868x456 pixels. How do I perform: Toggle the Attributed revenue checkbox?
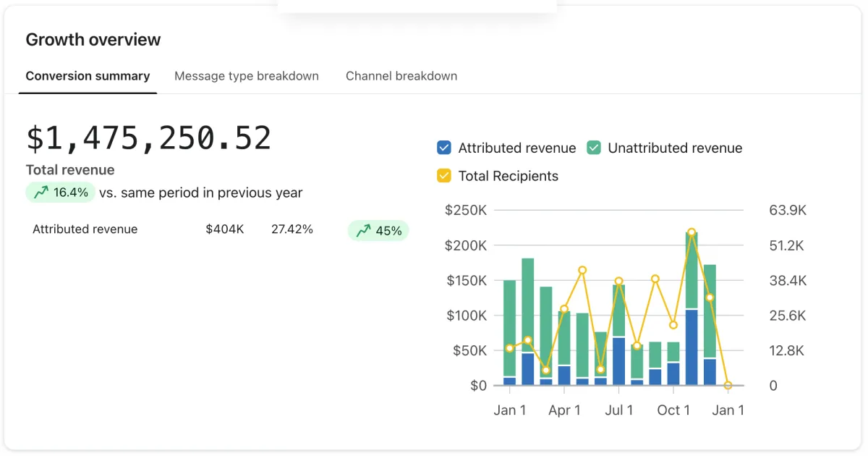444,148
